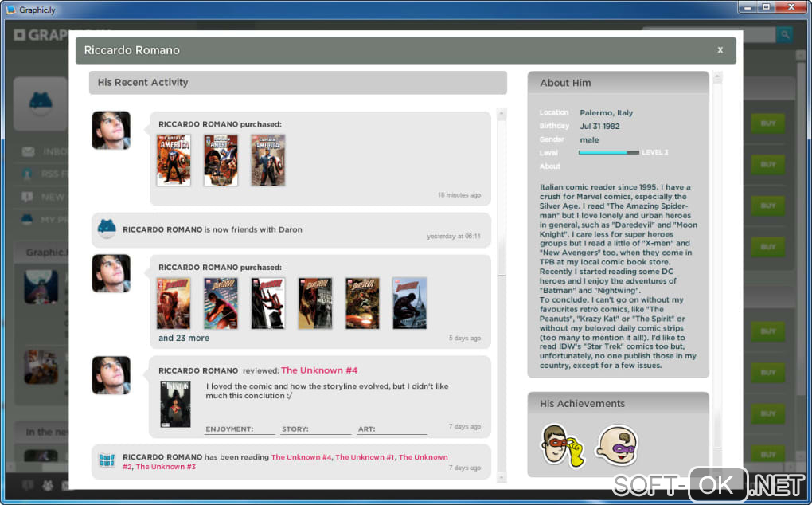Open the NEW item in background sidebar
Viewport: 812px width, 505px height.
(45, 197)
